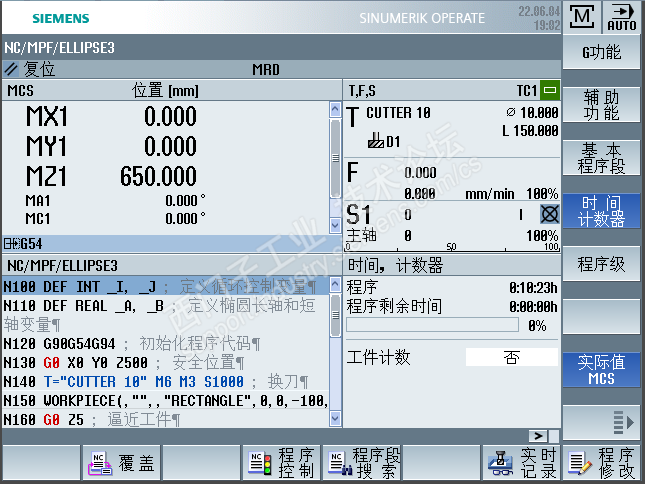The height and width of the screenshot is (484, 645).
Task: Click the 复位 reset status icon
Action: 12,69
